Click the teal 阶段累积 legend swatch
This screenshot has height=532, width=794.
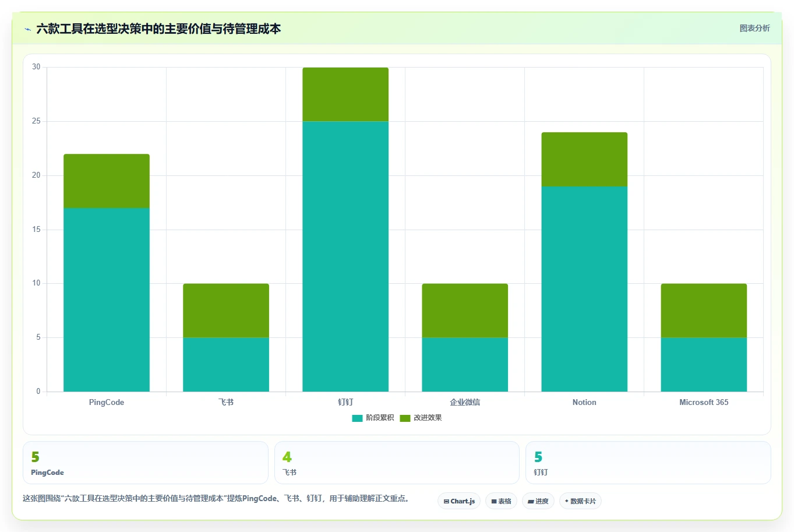click(x=357, y=418)
